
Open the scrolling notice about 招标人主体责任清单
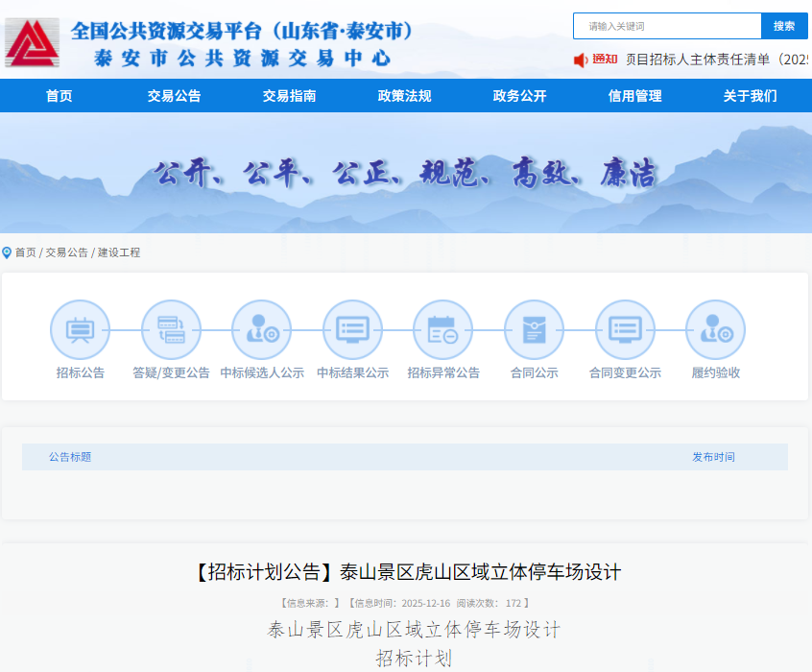click(x=717, y=60)
